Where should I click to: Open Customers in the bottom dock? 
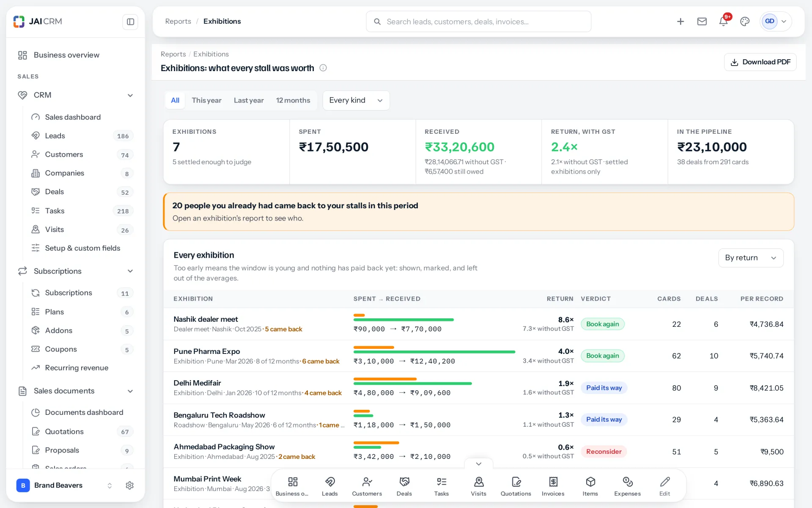367,486
